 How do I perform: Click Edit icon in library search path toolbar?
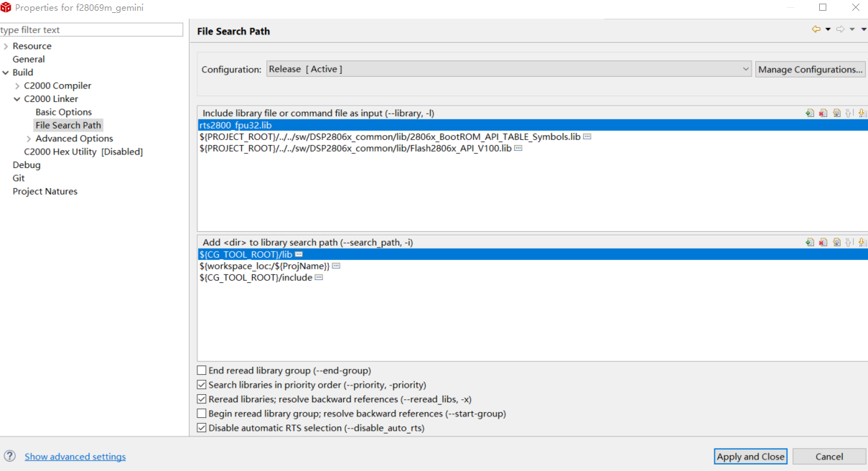tap(836, 243)
